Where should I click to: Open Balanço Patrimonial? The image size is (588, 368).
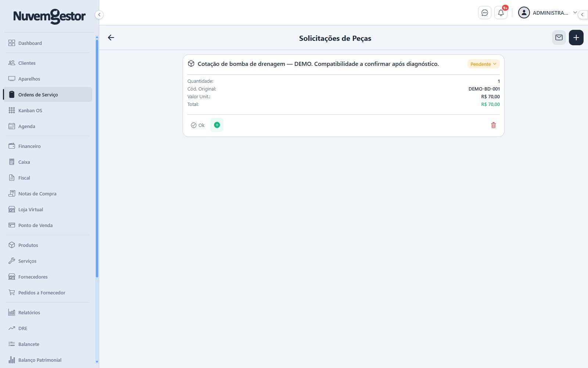pyautogui.click(x=47, y=360)
